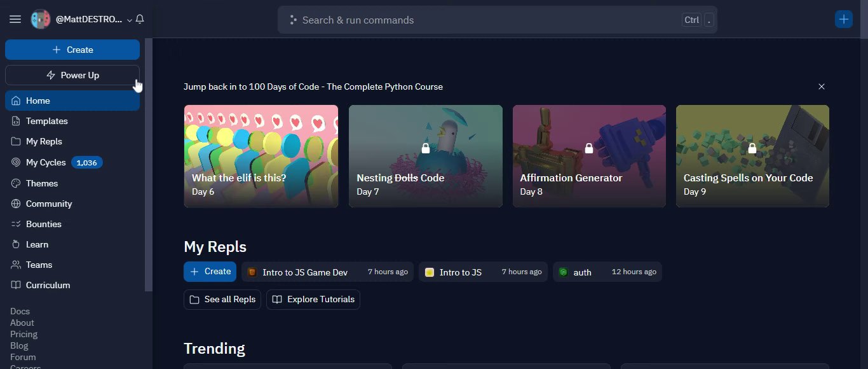Viewport: 868px width, 369px height.
Task: Click the Learn apple icon
Action: (16, 244)
